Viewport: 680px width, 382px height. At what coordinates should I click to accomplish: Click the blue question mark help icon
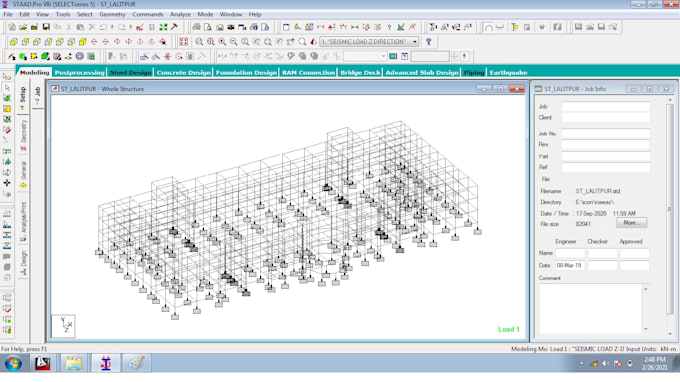pos(428,42)
